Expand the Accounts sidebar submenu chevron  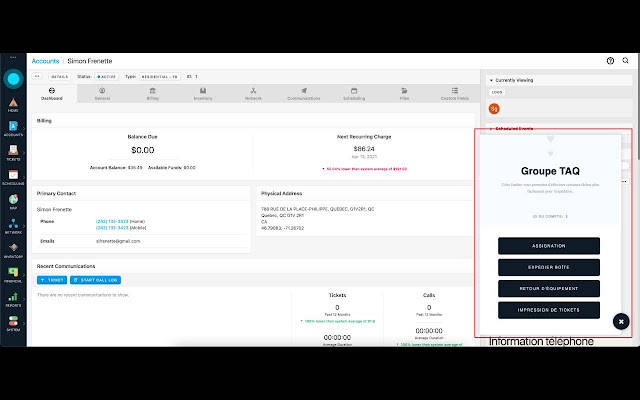(x=24, y=129)
